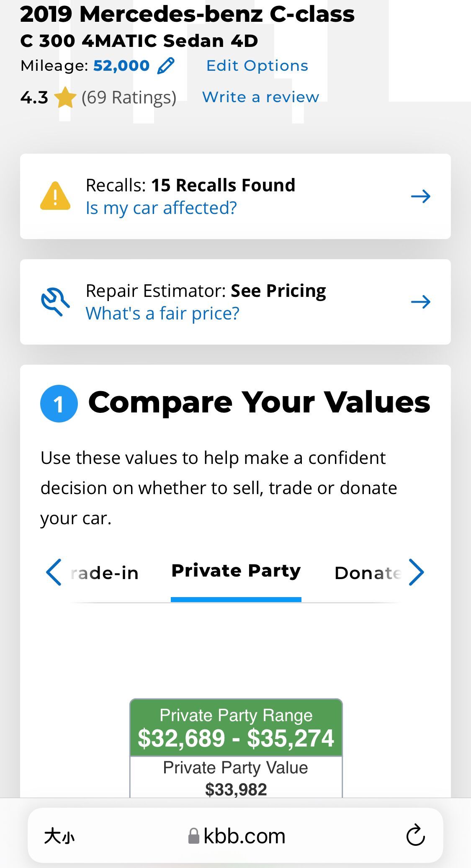Viewport: 471px width, 868px height.
Task: Click the pencil icon to edit mileage
Action: tap(166, 66)
